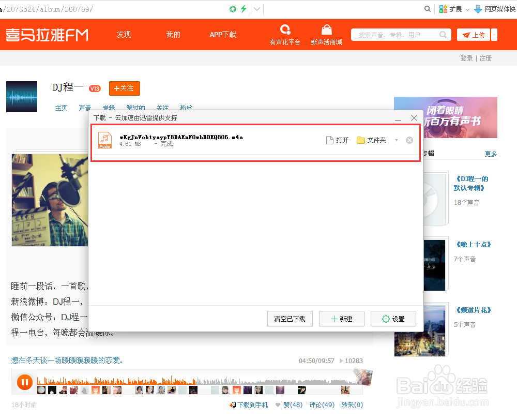This screenshot has width=517, height=420.
Task: Switch to the 专辑 tab on DJ程一's profile
Action: pyautogui.click(x=109, y=108)
